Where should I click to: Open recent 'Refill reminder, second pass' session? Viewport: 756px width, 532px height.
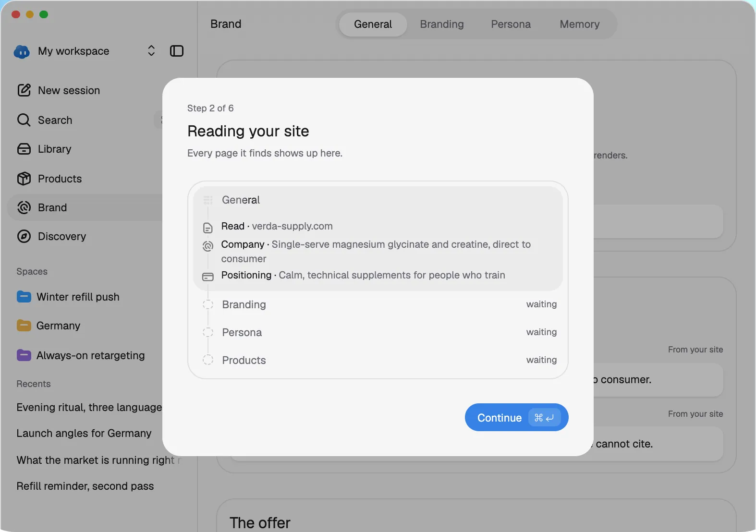[85, 486]
